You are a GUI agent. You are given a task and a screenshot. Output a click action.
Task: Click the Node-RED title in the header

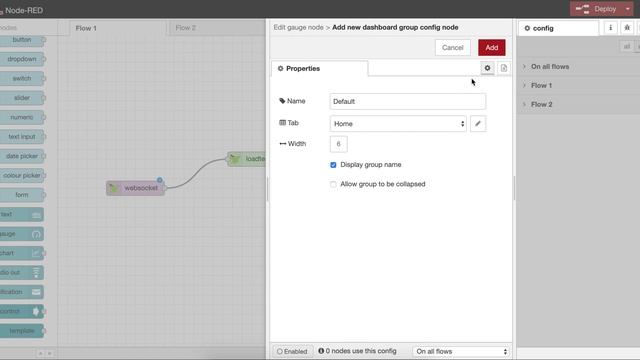point(24,10)
